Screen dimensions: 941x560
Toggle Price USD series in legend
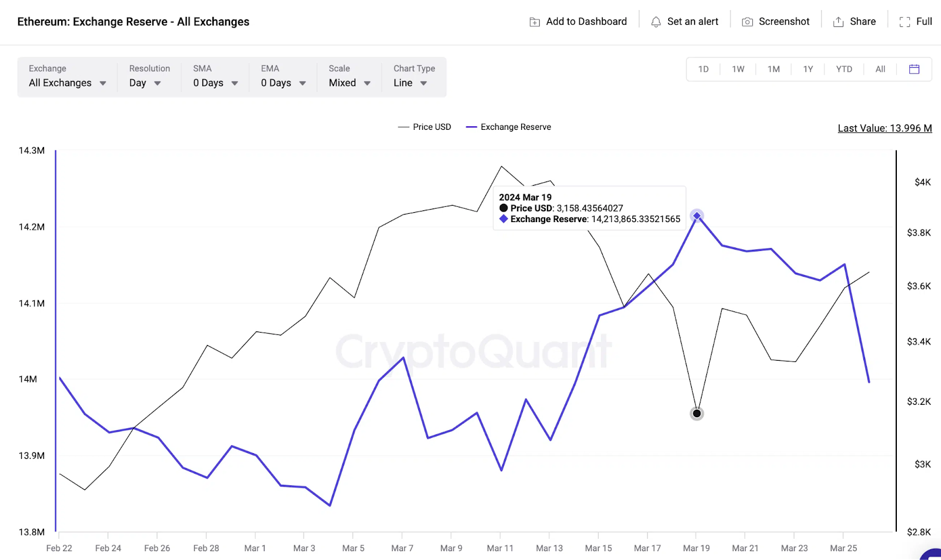tap(425, 127)
